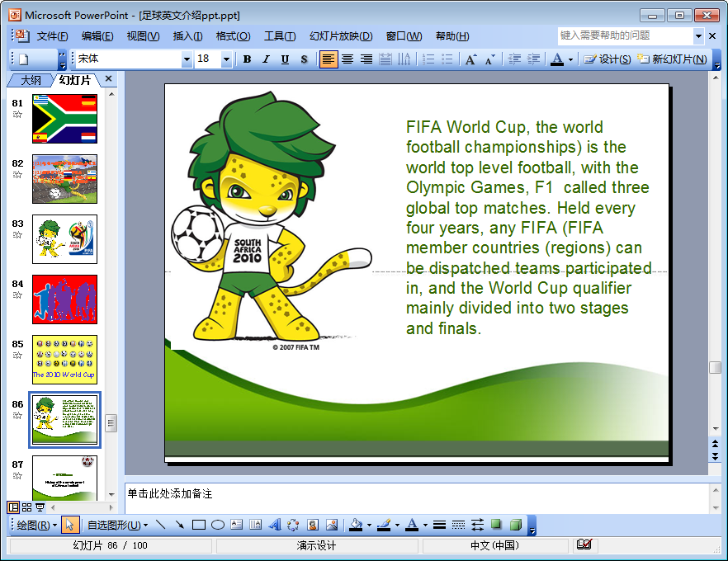Open the 编辑(E) menu

tap(97, 36)
